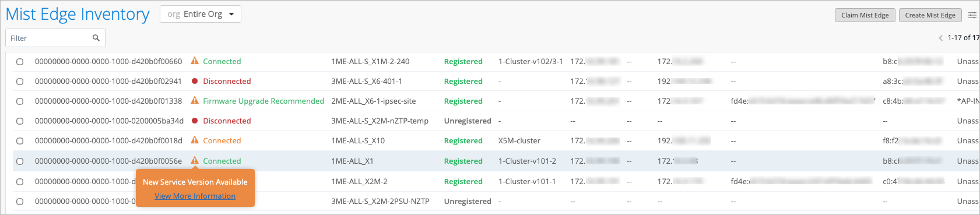Viewport: 980px width, 215px height.
Task: Click the name 3ME-ALL-S_X2M-2PSU-NZTP
Action: [380, 201]
